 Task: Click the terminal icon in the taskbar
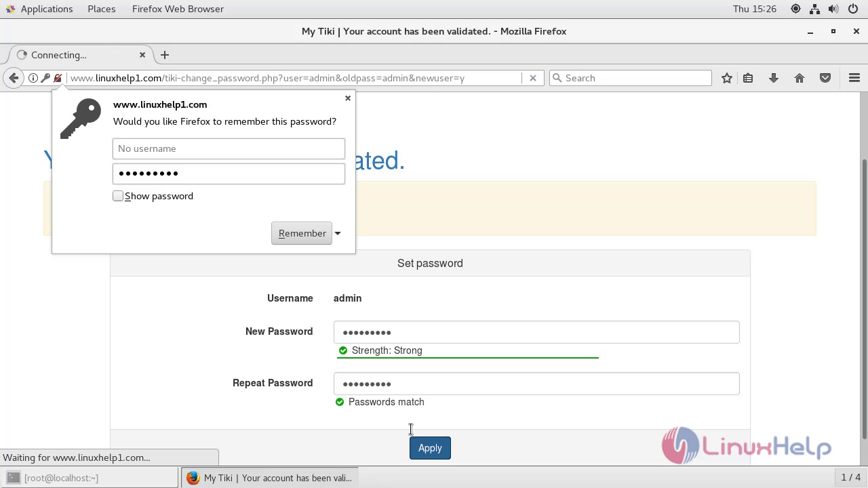14,478
